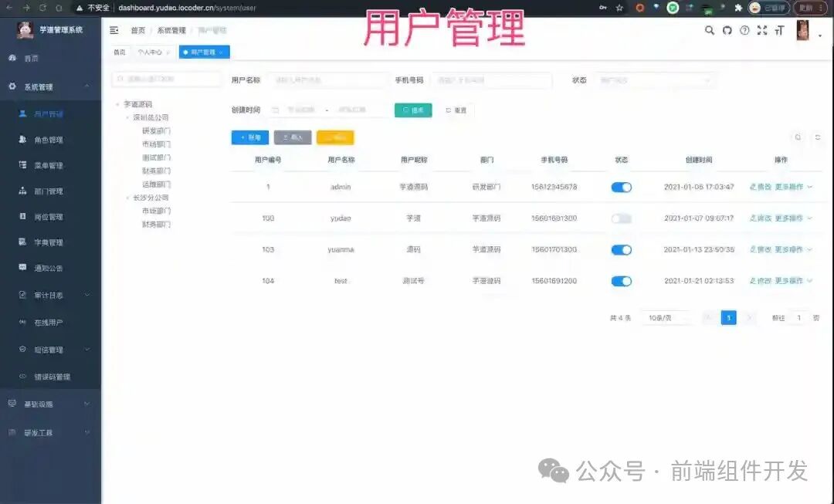Viewport: 834px width, 504px height.
Task: Open 更多操作 dropdown for user yuanma
Action: pyautogui.click(x=787, y=249)
